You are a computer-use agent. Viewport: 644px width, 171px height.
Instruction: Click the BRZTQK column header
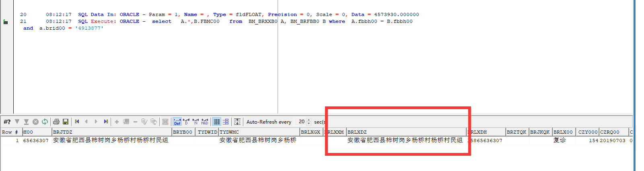tap(517, 132)
